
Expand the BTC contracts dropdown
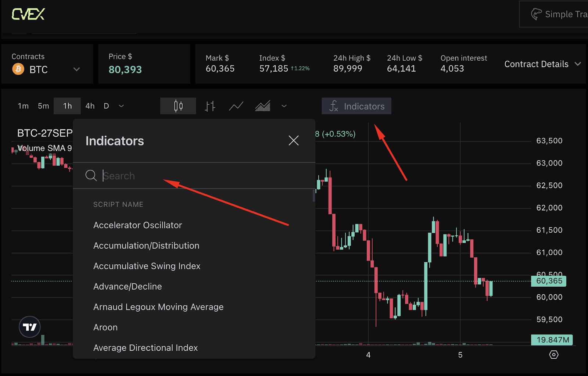[x=76, y=69]
